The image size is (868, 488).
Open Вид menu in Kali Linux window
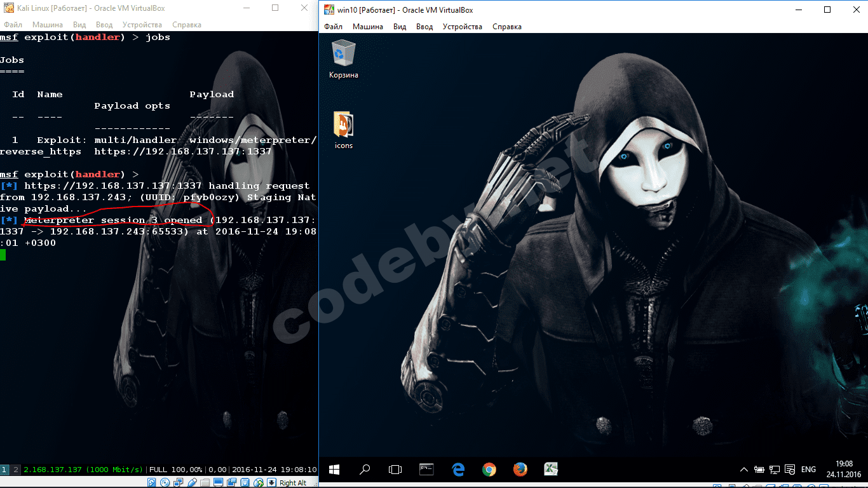(x=79, y=25)
